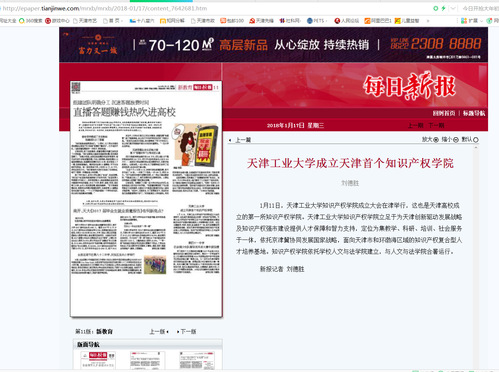Open the 扩展 extensions dropdown
This screenshot has height=372, width=499.
pos(471,21)
